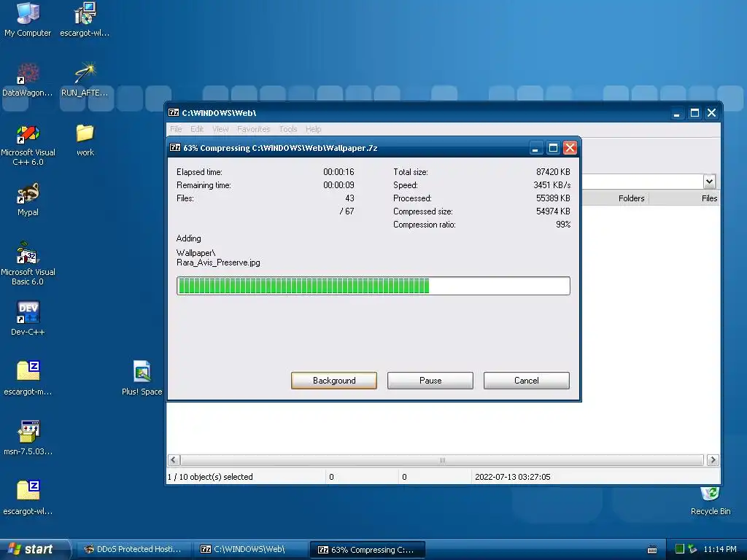Click the Processed value 55389 KB
Image resolution: width=747 pixels, height=560 pixels.
[x=553, y=198]
